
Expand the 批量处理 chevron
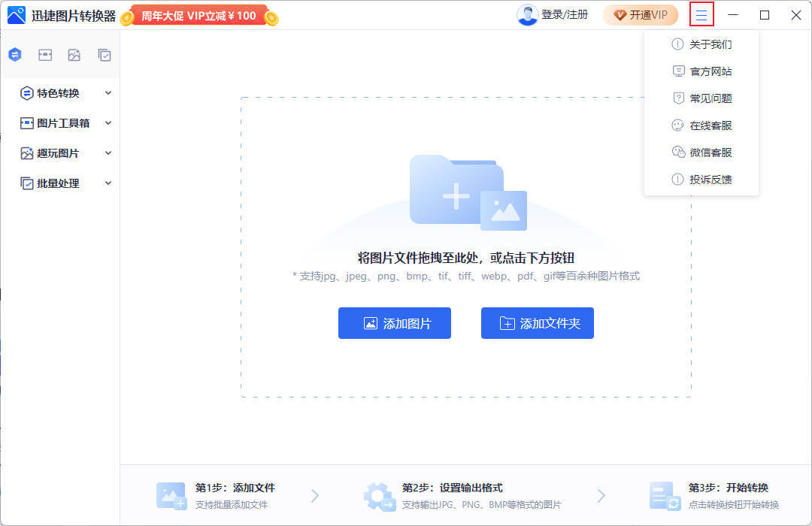point(108,183)
